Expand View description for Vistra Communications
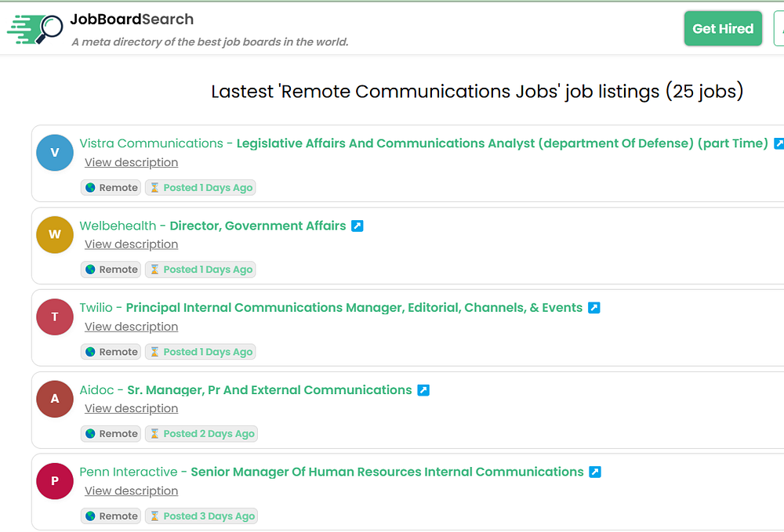The image size is (784, 532). point(131,162)
